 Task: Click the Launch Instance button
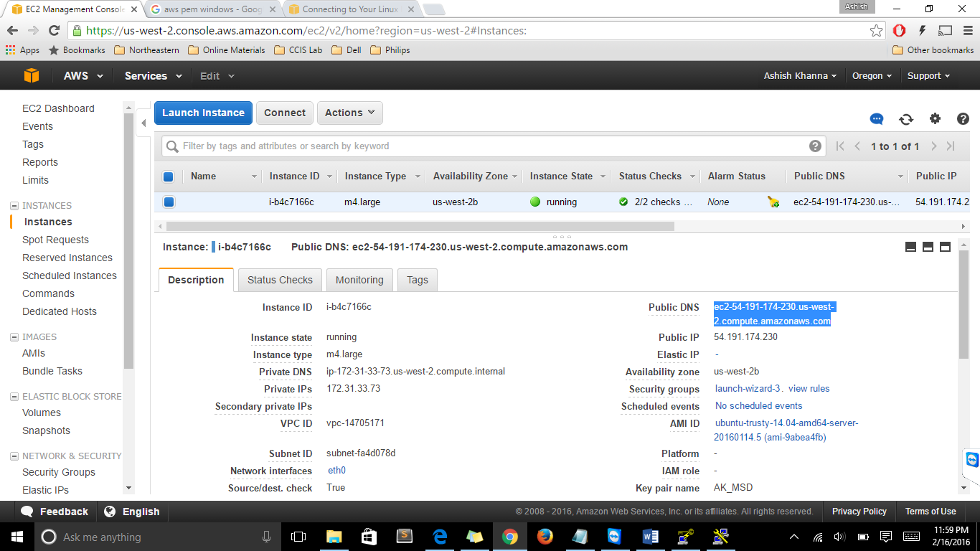[x=203, y=113]
